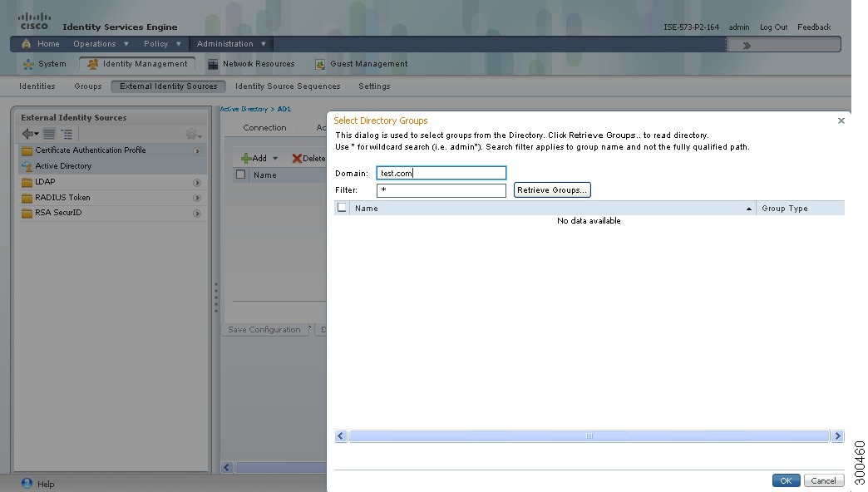Click the Network Resources icon
The image size is (868, 492).
click(213, 64)
